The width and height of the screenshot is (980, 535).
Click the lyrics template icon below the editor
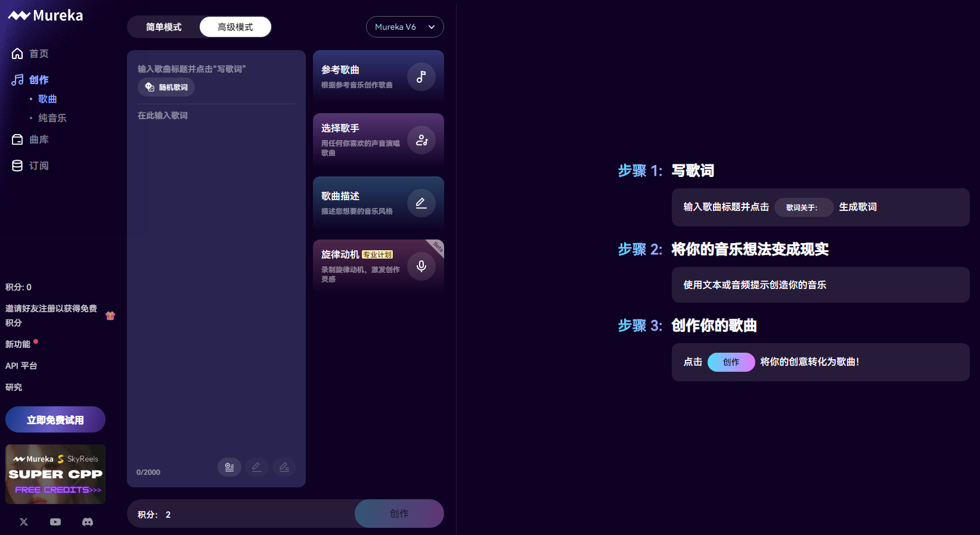(230, 467)
